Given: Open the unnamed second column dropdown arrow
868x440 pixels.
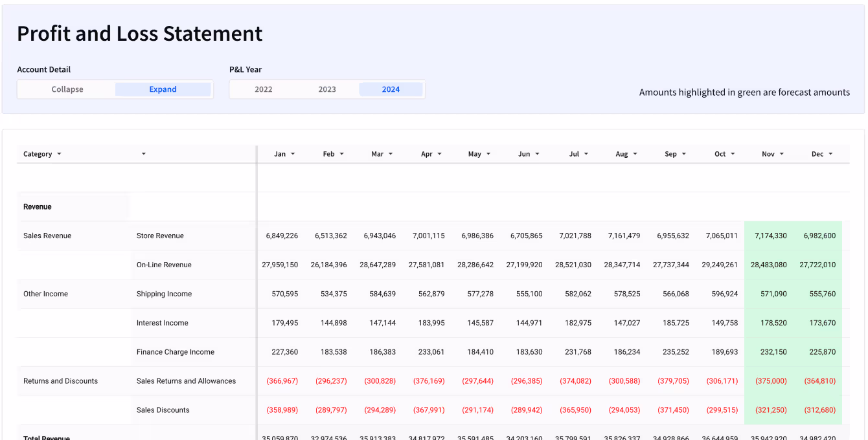Looking at the screenshot, I should 143,154.
